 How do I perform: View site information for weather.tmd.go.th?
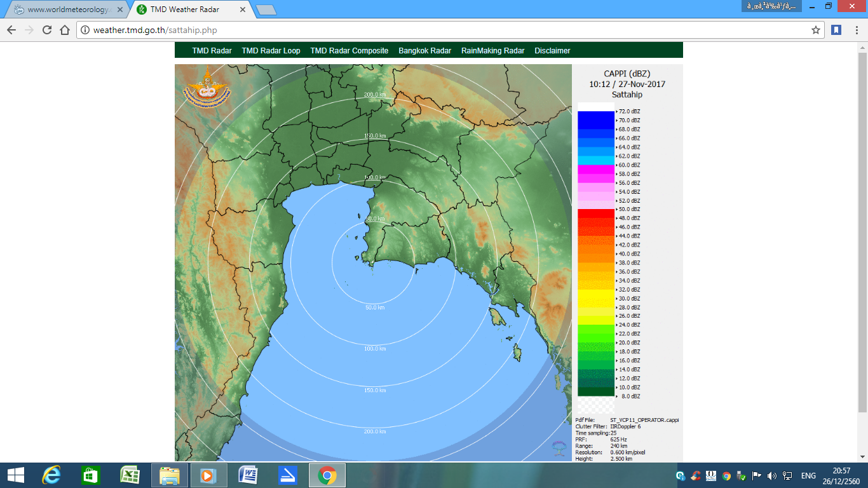pyautogui.click(x=85, y=30)
